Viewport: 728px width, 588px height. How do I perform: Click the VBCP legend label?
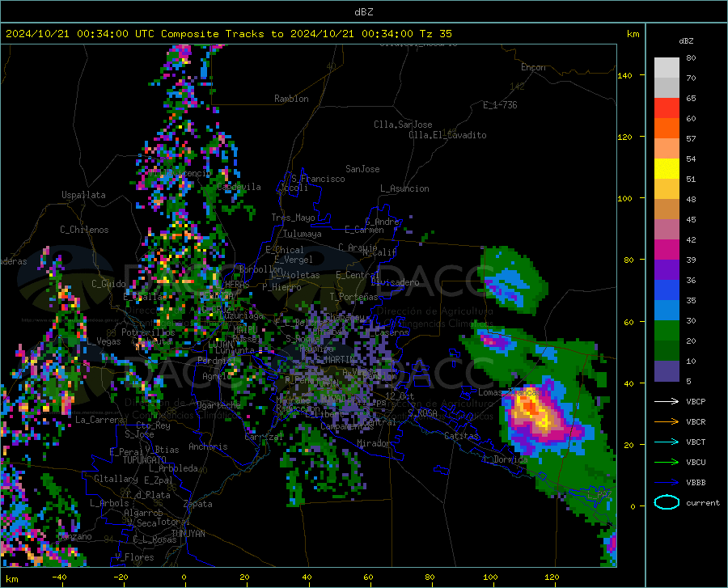[696, 401]
